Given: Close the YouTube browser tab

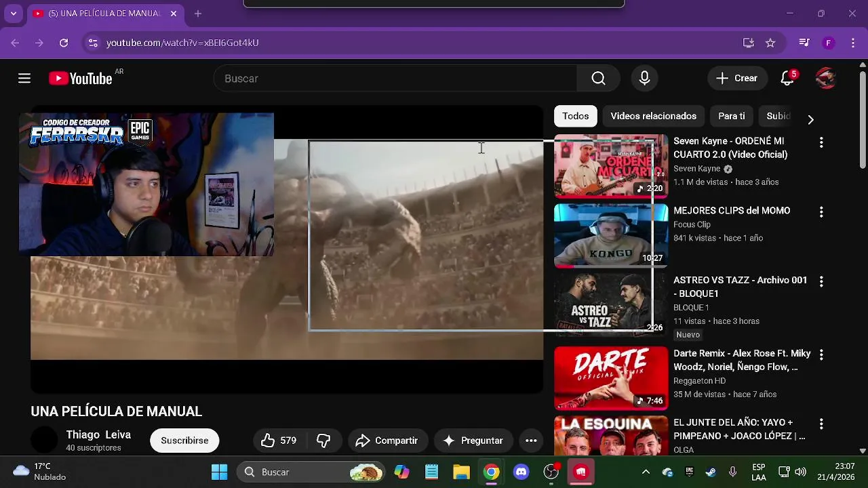Looking at the screenshot, I should tap(174, 14).
